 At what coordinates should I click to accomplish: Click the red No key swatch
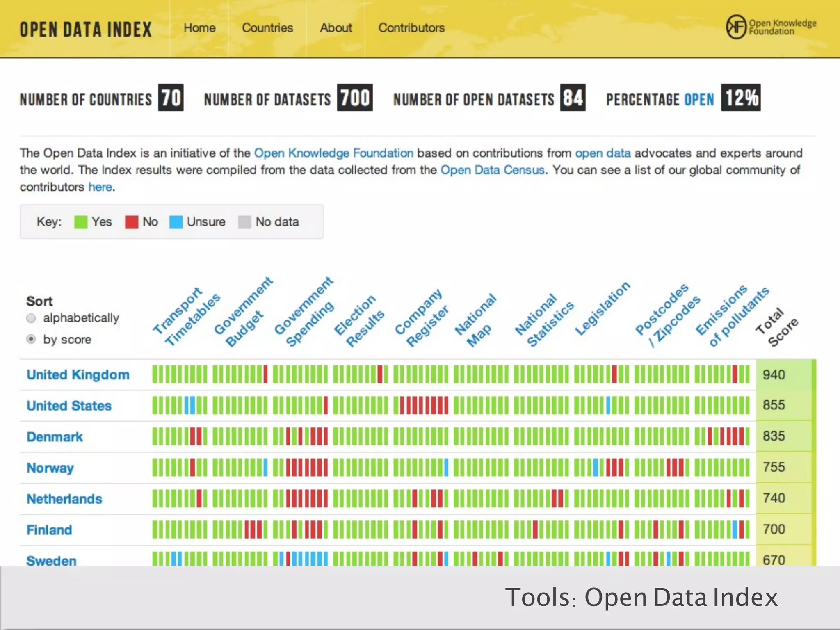[131, 222]
